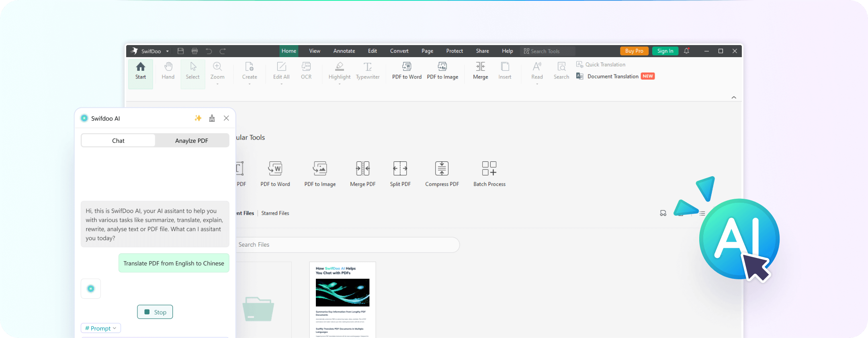
Task: Expand the Edit All dropdown arrow
Action: pyautogui.click(x=281, y=84)
